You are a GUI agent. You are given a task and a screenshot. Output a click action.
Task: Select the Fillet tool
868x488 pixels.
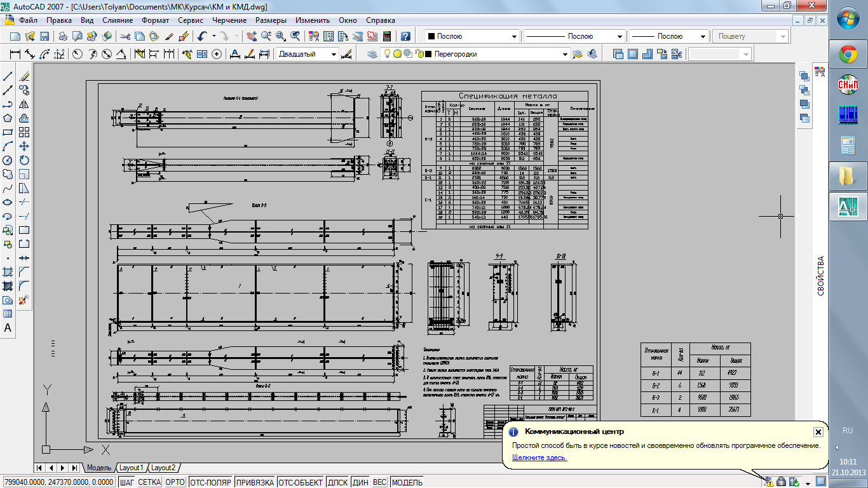[25, 286]
